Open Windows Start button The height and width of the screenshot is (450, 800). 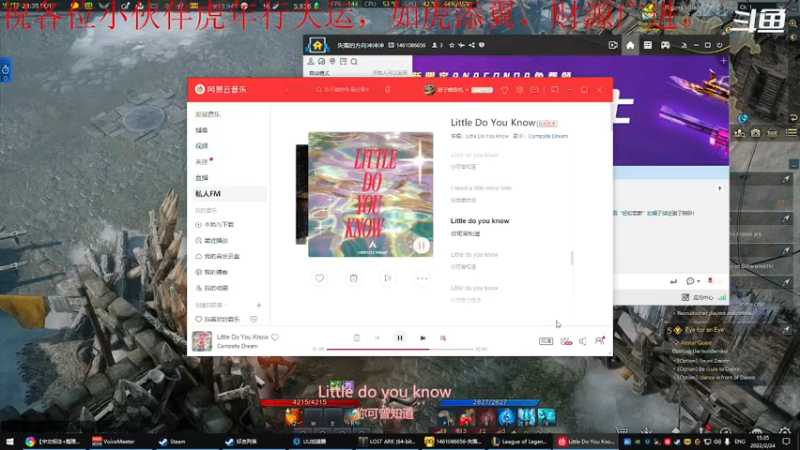pyautogui.click(x=10, y=441)
